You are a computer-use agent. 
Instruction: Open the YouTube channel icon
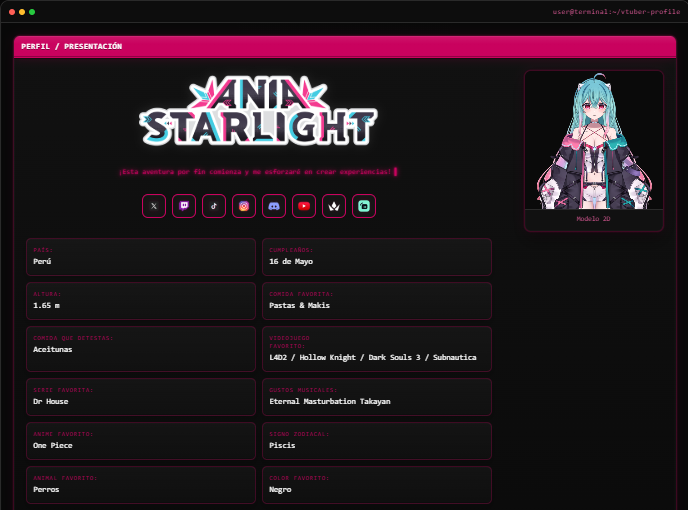point(304,206)
